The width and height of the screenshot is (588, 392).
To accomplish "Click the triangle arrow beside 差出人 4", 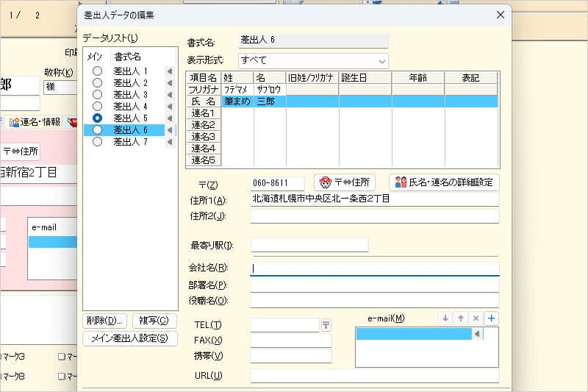I will pyautogui.click(x=170, y=106).
